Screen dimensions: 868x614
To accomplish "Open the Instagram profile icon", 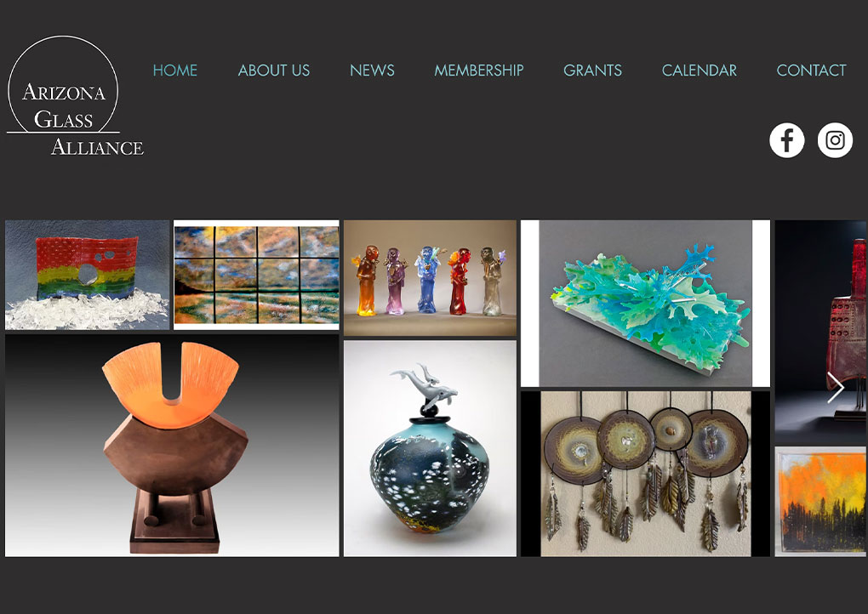I will (x=835, y=140).
